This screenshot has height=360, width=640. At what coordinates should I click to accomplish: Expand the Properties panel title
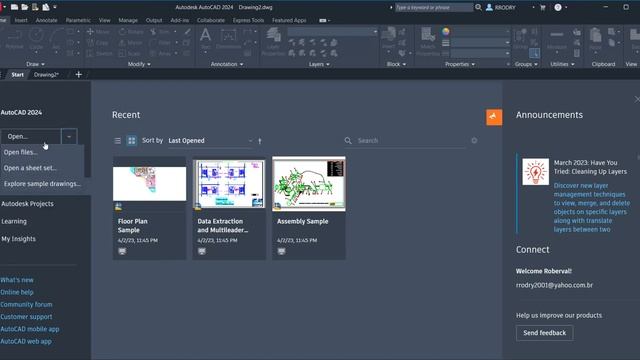click(x=460, y=64)
